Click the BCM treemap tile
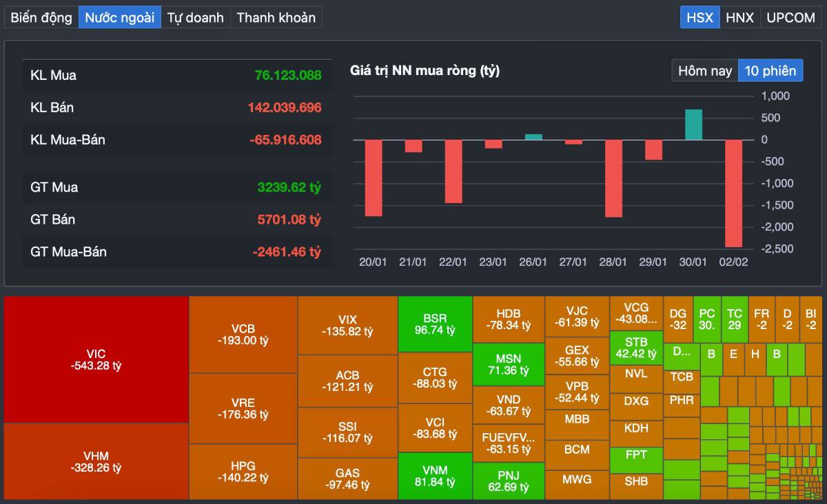The image size is (827, 504). coord(577,454)
